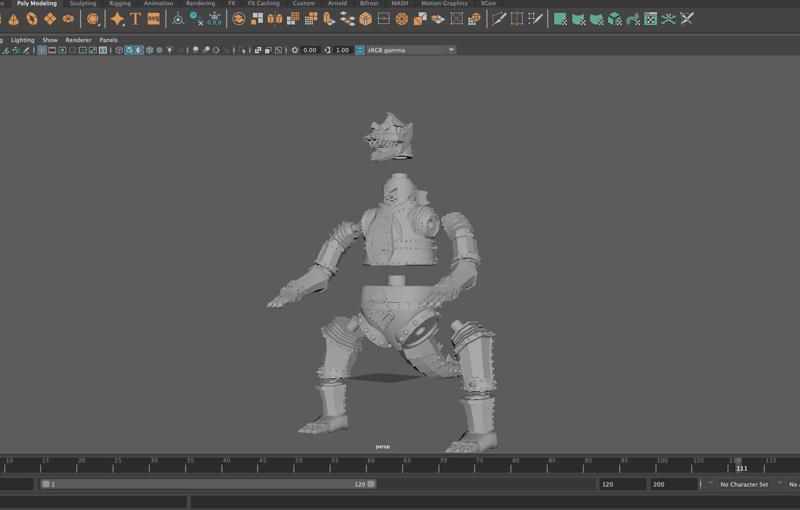Click the SVG import tool icon
Image resolution: width=800 pixels, height=510 pixels.
pos(153,19)
